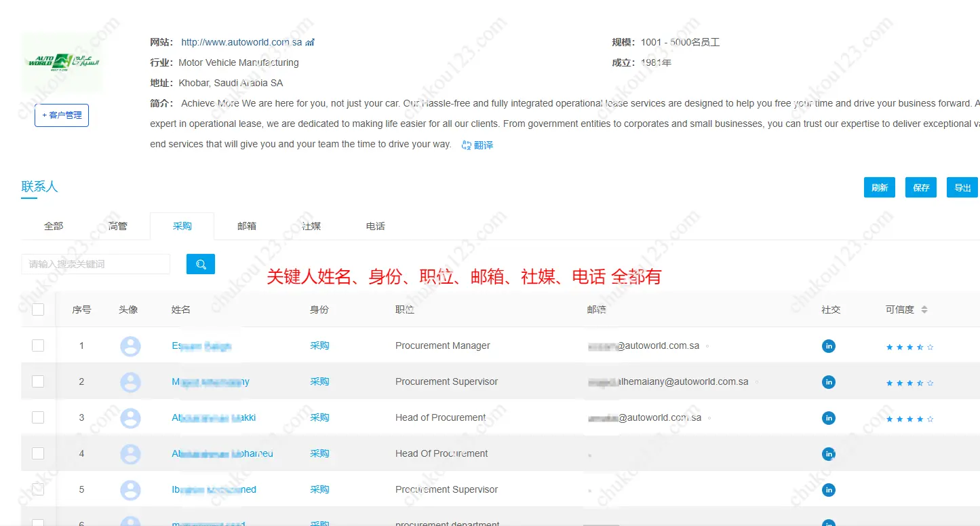Viewport: 980px width, 526px height.
Task: Click the website traffic chart icon
Action: click(x=310, y=43)
